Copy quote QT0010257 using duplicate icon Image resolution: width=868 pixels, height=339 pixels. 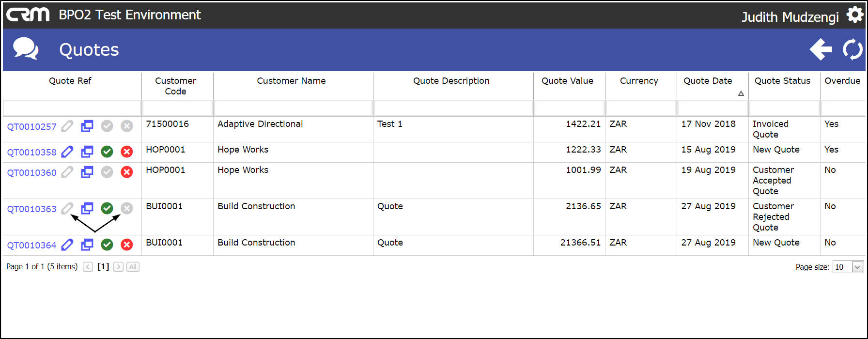point(87,126)
